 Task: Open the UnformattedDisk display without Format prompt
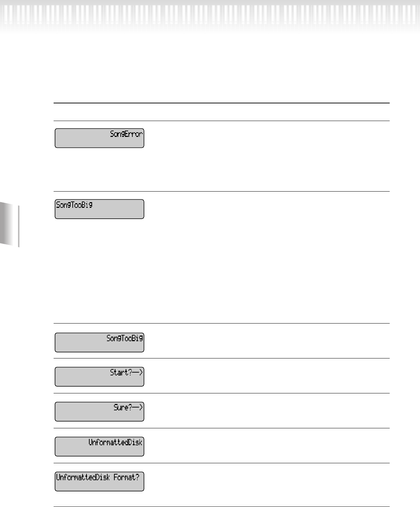(x=100, y=446)
